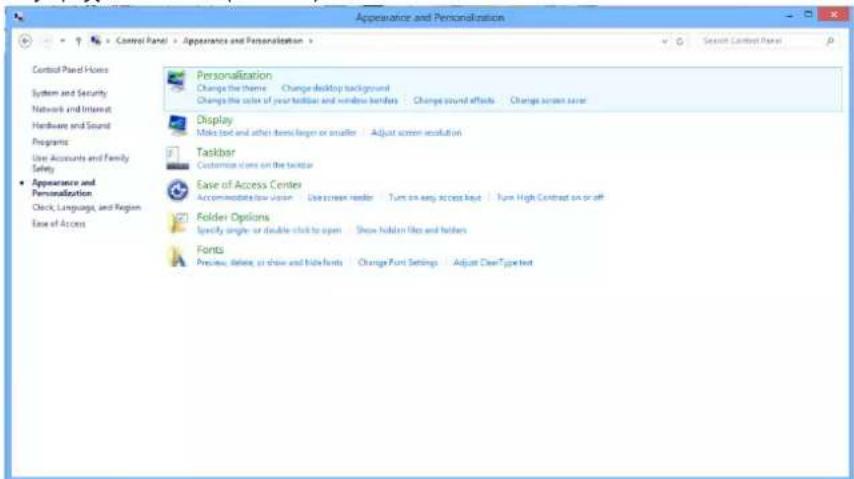Screen dimensions: 854x479
Task: Open the Display monitor icon
Action: [x=177, y=125]
